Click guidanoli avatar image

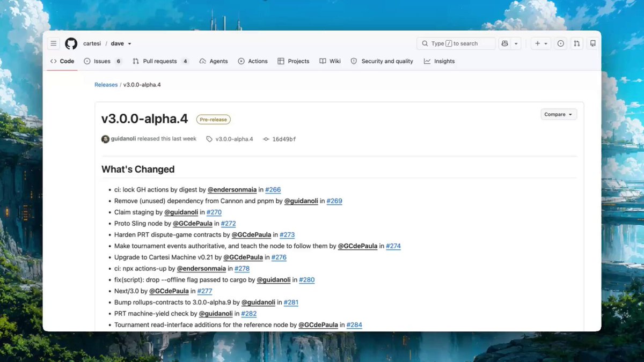point(105,139)
